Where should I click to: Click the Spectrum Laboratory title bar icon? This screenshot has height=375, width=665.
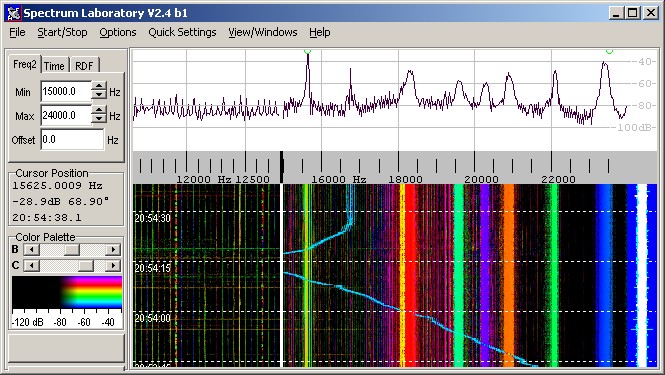[14, 13]
